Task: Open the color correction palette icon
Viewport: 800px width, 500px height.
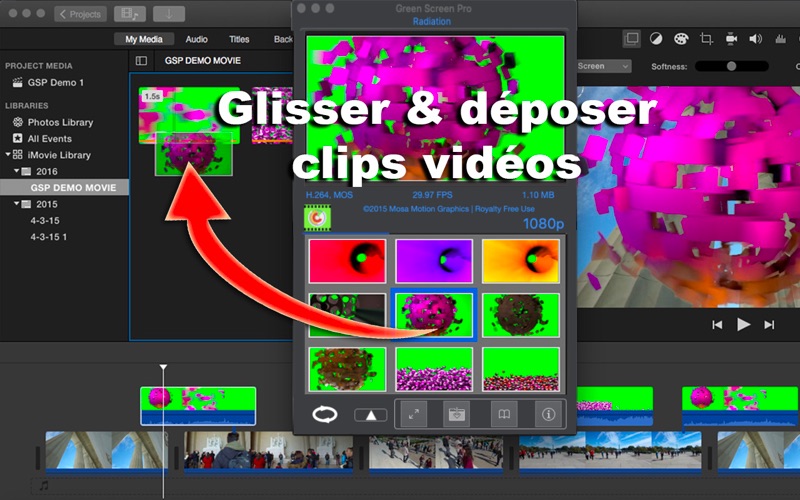Action: pyautogui.click(x=681, y=39)
